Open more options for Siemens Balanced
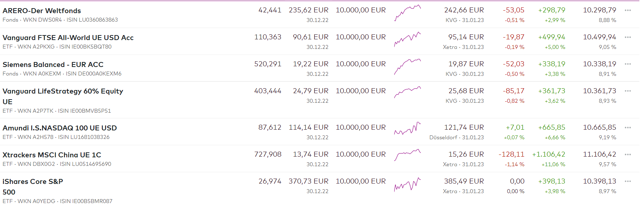The width and height of the screenshot is (644, 208). (x=628, y=64)
